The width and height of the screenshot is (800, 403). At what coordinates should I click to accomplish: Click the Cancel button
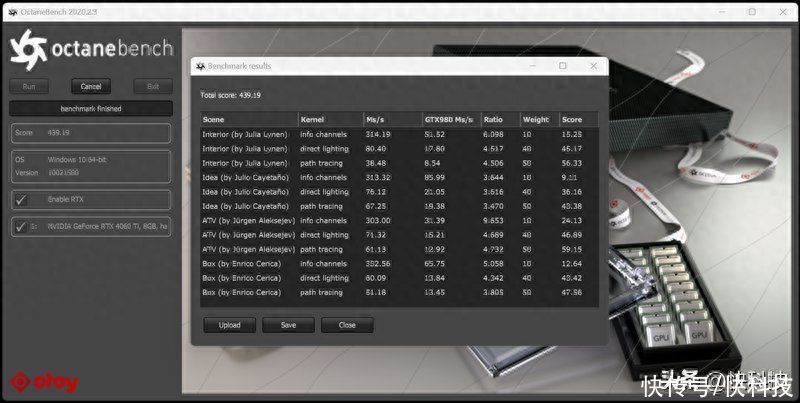(x=91, y=86)
